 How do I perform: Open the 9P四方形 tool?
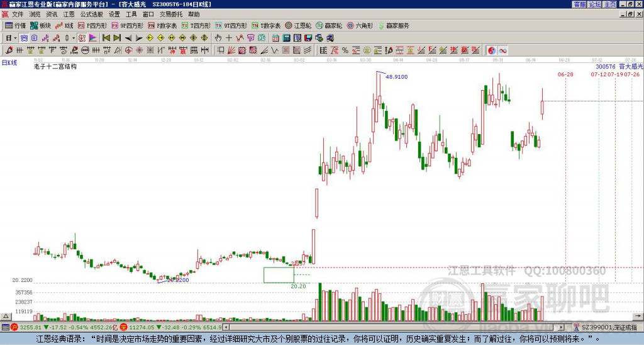(128, 25)
